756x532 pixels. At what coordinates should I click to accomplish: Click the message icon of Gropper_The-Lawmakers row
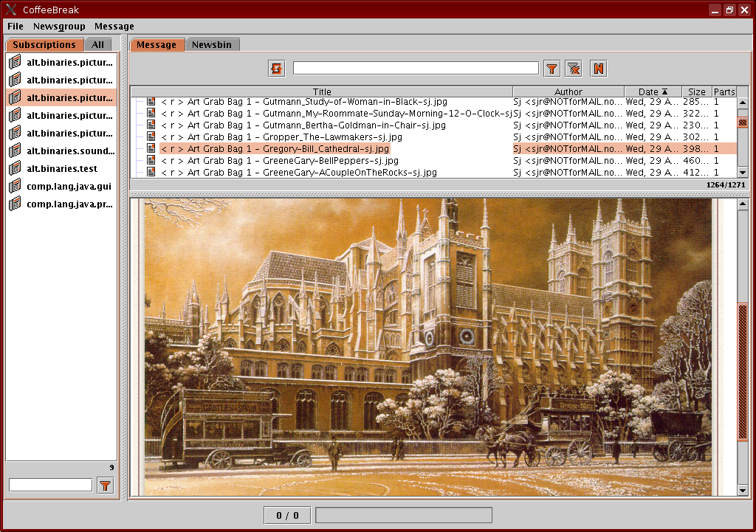pyautogui.click(x=151, y=137)
